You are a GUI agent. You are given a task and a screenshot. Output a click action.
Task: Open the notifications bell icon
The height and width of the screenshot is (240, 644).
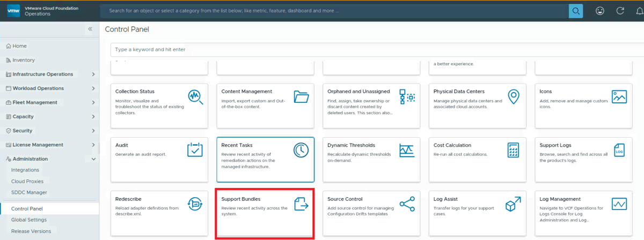tap(639, 11)
